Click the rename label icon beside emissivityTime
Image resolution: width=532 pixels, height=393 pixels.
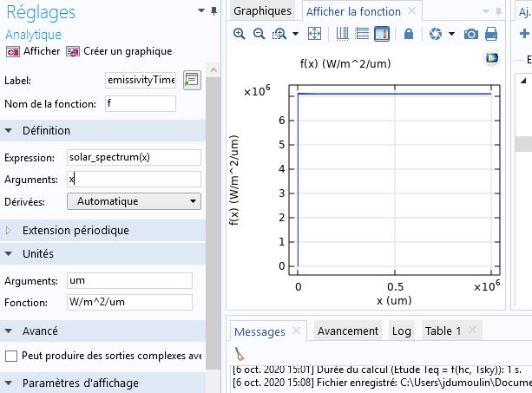point(192,80)
